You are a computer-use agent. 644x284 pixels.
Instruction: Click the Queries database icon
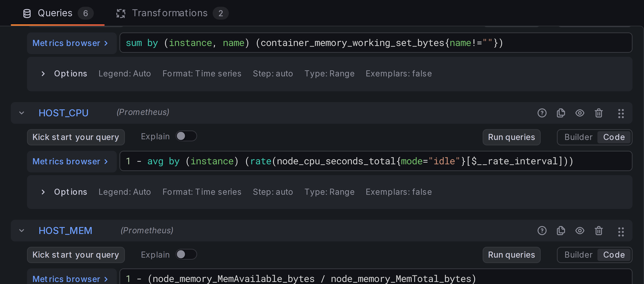point(27,13)
